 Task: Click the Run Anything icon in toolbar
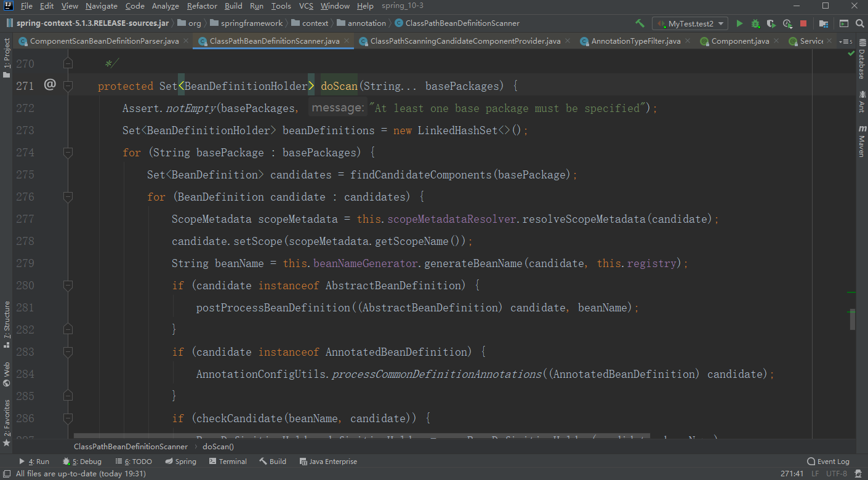[843, 23]
